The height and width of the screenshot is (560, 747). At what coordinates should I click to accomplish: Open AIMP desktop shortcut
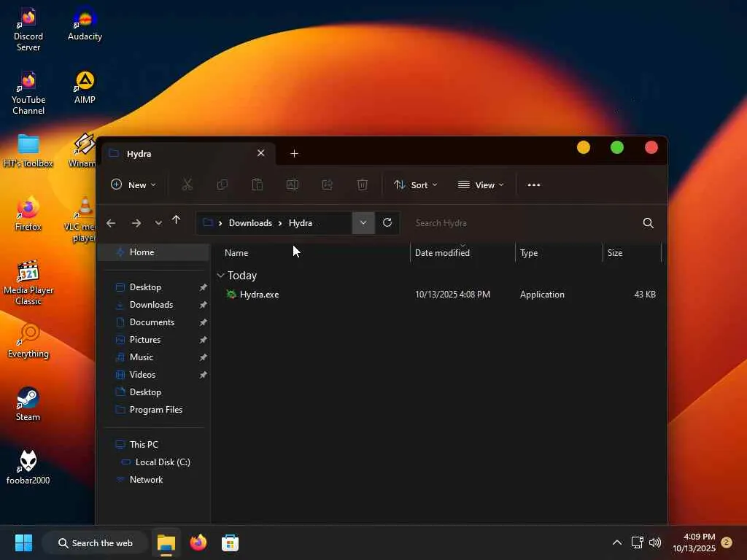coord(85,87)
